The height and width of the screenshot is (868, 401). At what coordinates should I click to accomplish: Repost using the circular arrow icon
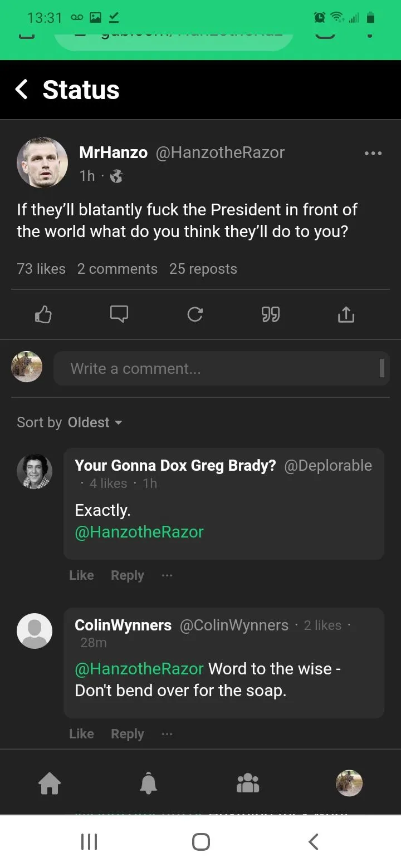pos(194,315)
